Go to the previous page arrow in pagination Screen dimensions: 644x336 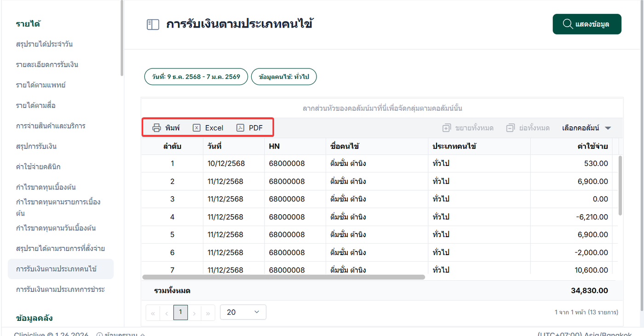tap(167, 313)
